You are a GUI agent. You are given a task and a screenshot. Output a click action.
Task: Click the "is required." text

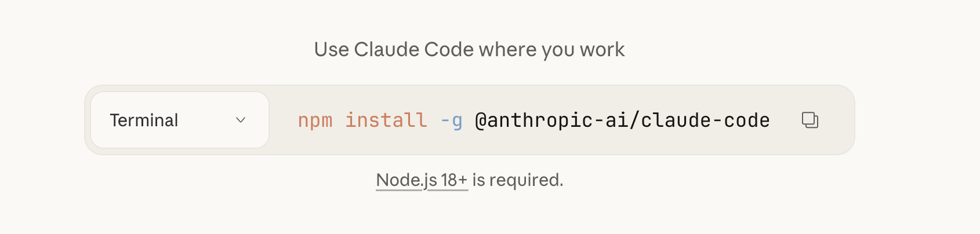(x=517, y=180)
